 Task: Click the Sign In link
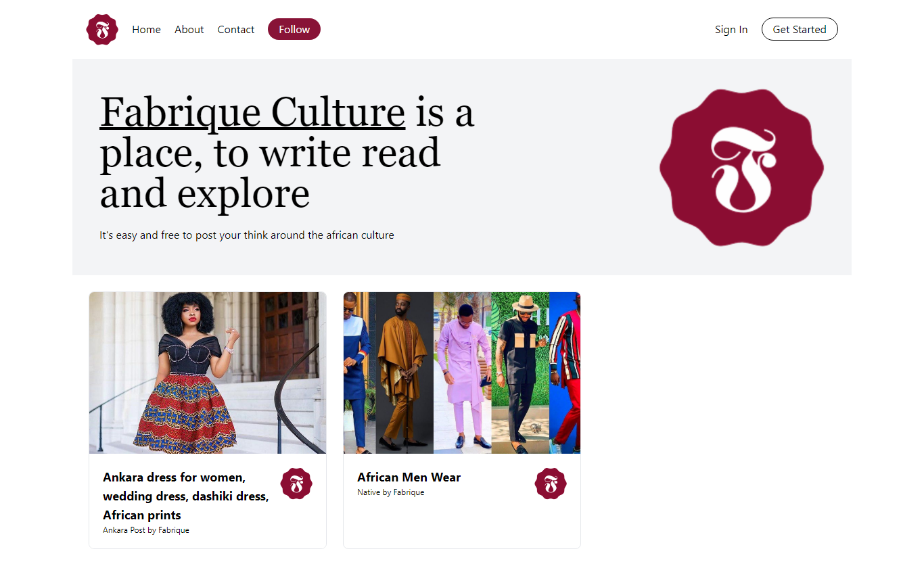[731, 30]
